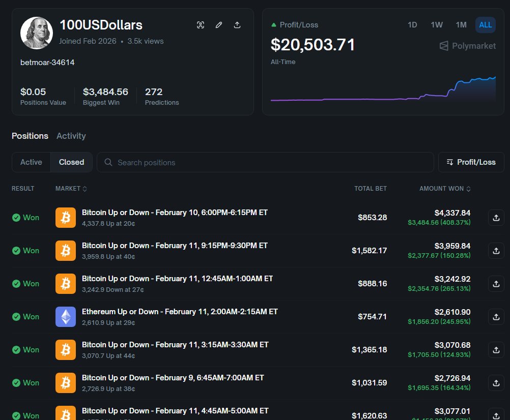Show Active positions
Screen dimensions: 510x420
coord(31,162)
